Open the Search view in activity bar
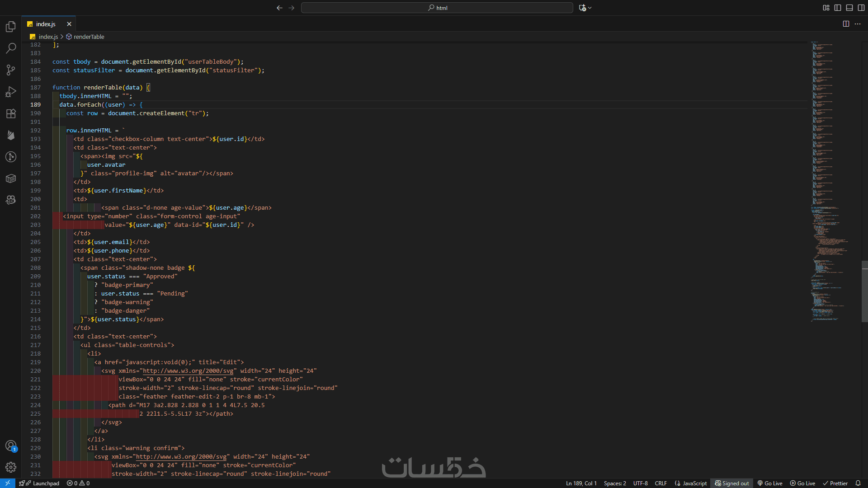Image resolution: width=868 pixels, height=488 pixels. pos(11,48)
